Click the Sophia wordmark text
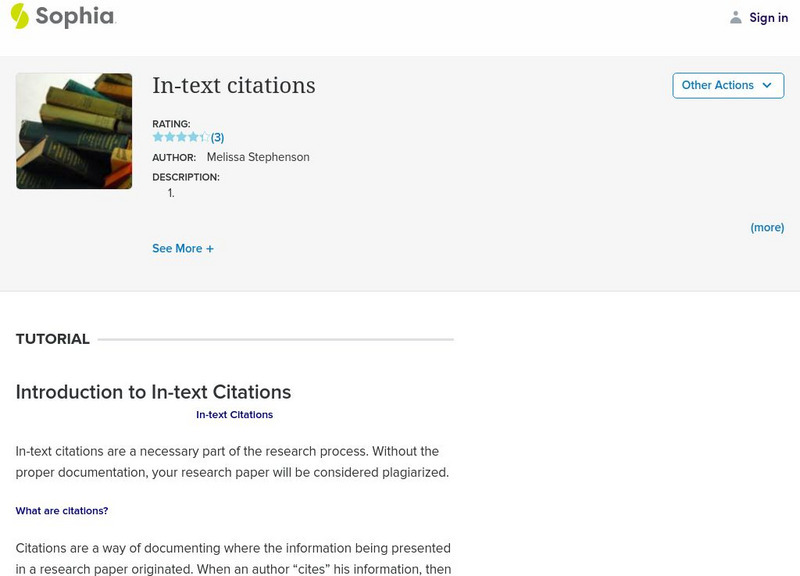800x576 pixels. point(75,17)
